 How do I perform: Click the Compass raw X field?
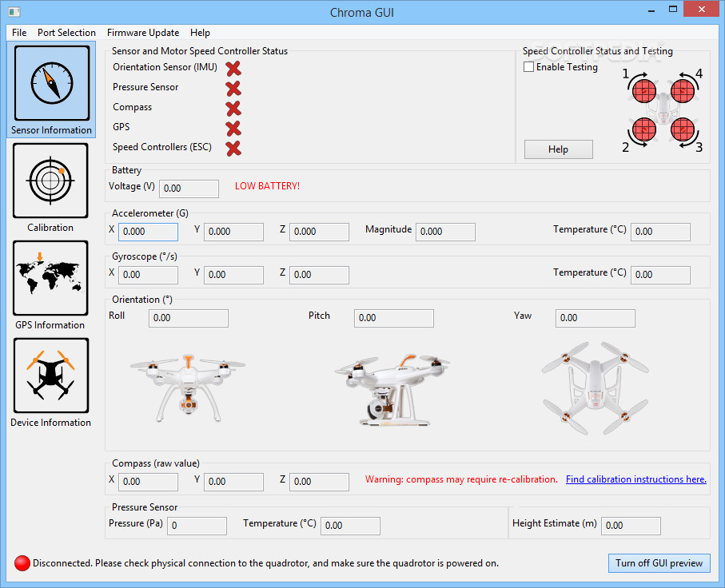[148, 482]
